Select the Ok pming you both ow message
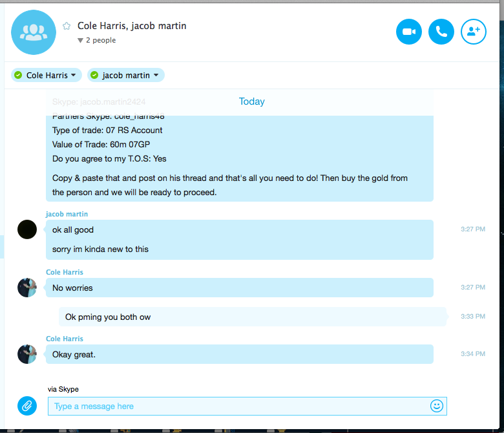Screen dimensions: 504x433 pos(253,317)
